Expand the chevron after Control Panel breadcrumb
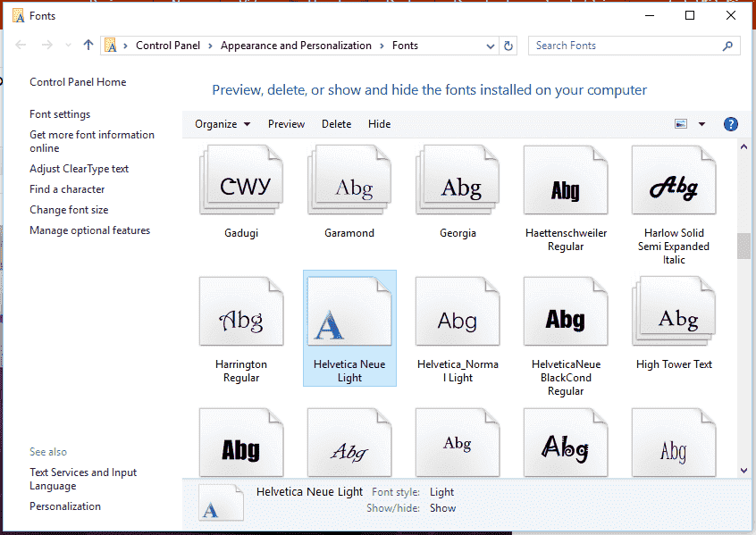The width and height of the screenshot is (756, 535). click(210, 46)
